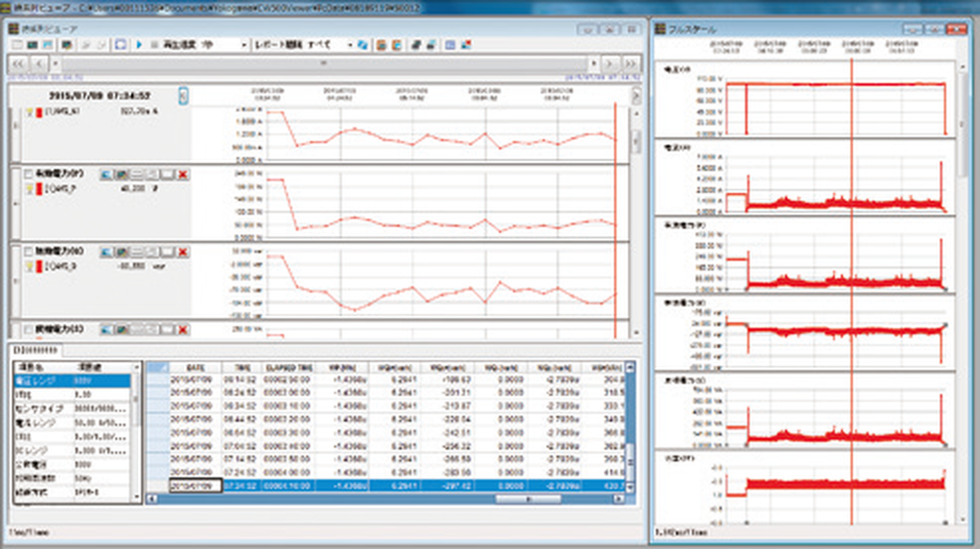Select the 電圧レンジ row in settings list
This screenshot has height=549, width=980.
(72, 381)
